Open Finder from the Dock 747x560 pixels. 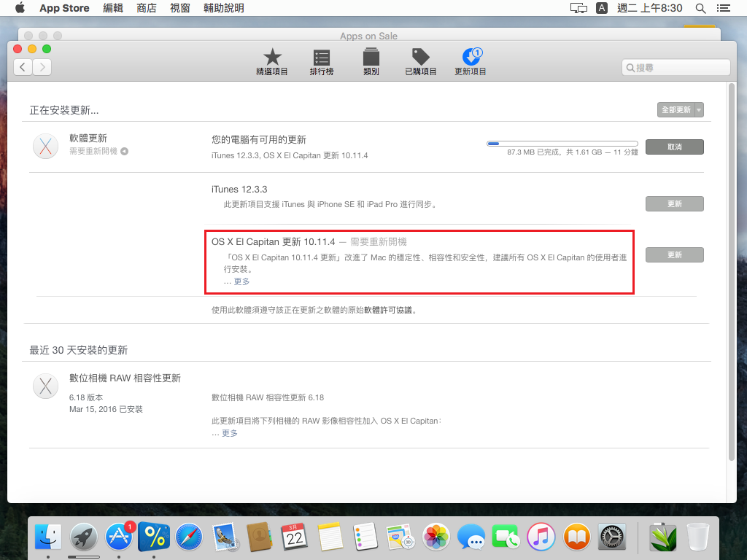[48, 537]
